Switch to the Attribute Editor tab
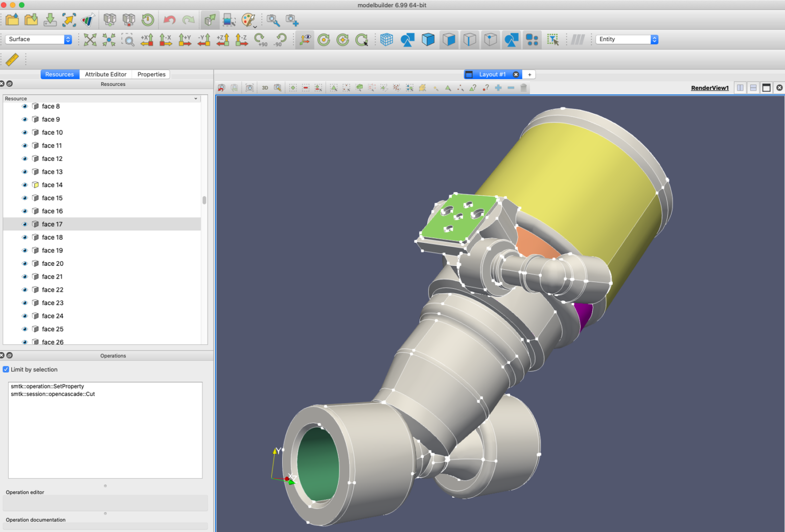Screen dimensions: 785x532 [105, 74]
